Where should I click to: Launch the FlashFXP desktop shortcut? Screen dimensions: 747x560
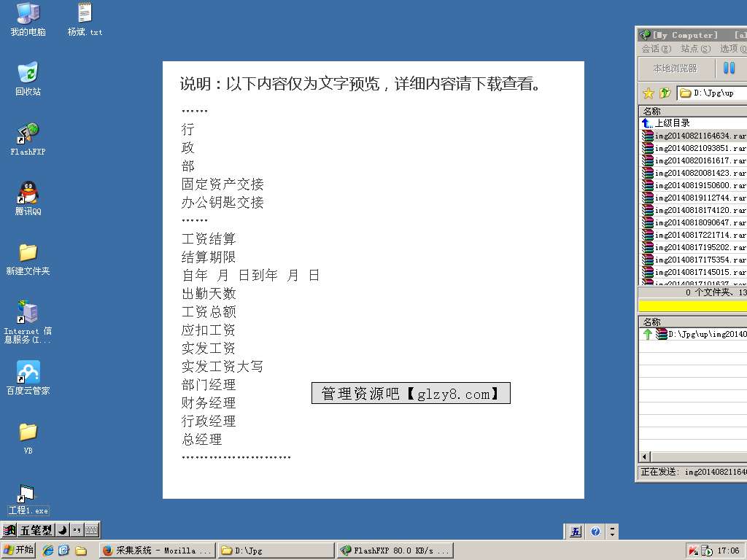pyautogui.click(x=28, y=139)
